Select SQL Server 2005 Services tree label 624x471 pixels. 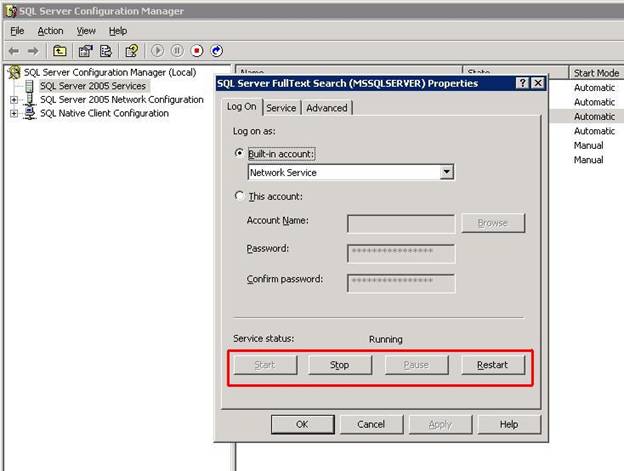pyautogui.click(x=93, y=86)
